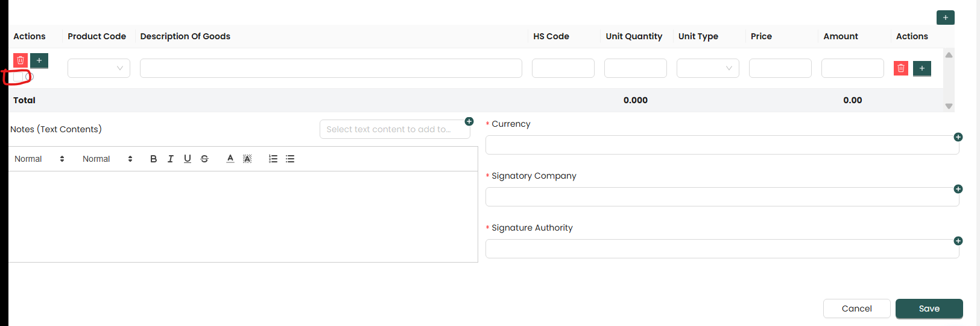Click the table scrollbar up arrow
Image resolution: width=980 pixels, height=326 pixels.
click(x=949, y=55)
